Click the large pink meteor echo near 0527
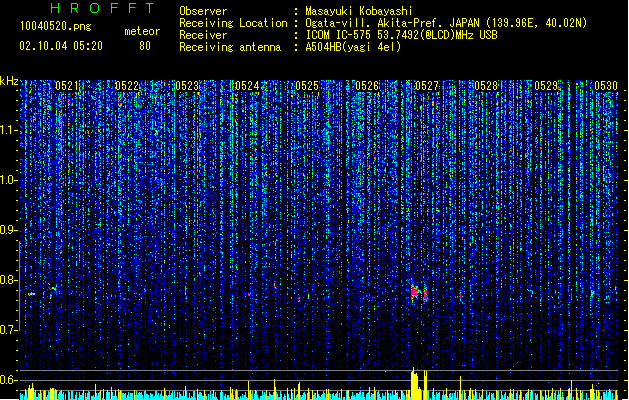Screen dimensions: 629x400 tap(415, 292)
